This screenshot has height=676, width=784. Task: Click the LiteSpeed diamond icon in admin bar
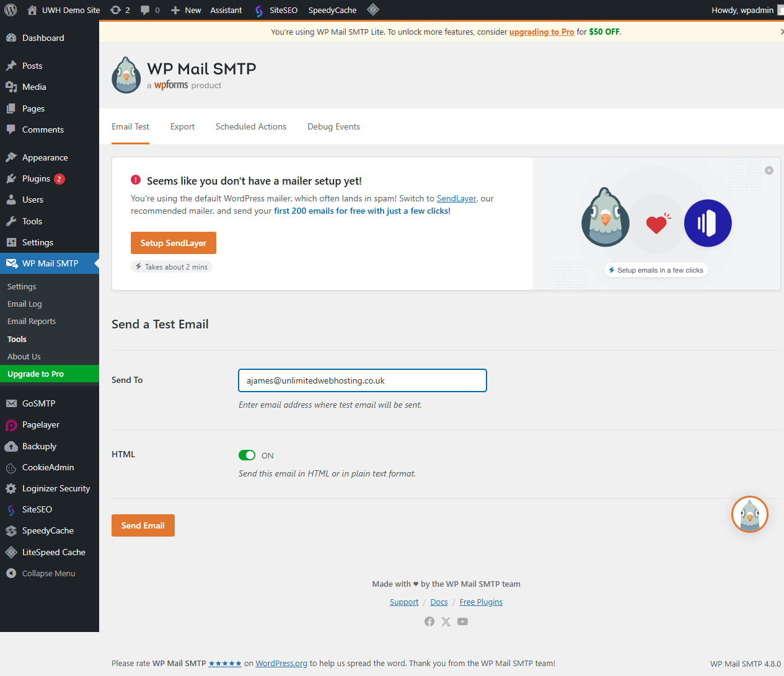[372, 9]
